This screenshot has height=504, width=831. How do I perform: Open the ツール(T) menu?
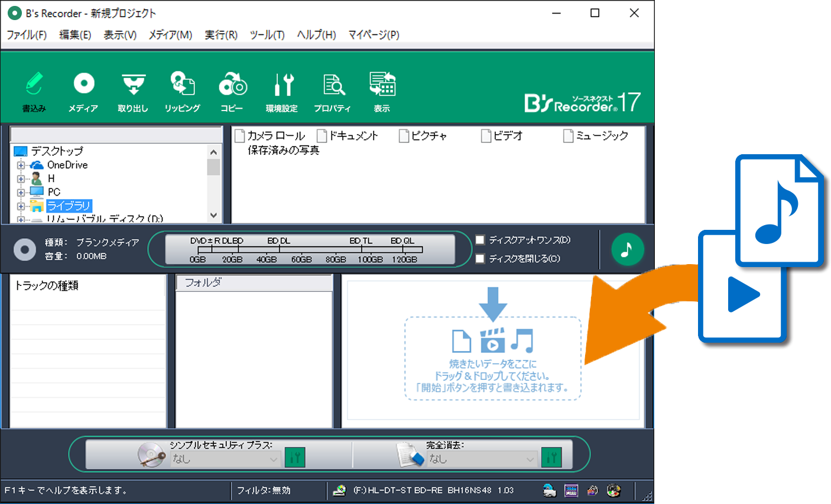point(267,35)
